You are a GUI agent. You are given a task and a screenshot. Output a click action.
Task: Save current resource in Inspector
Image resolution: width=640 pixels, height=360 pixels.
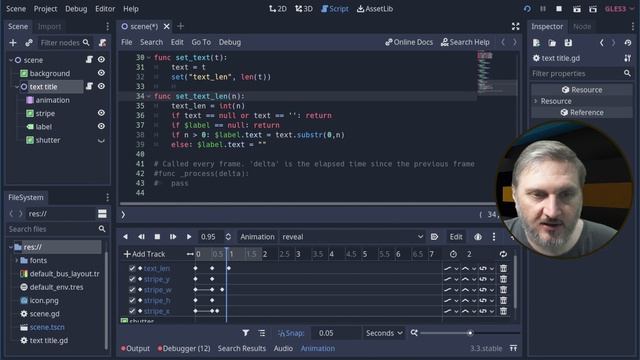pos(568,42)
